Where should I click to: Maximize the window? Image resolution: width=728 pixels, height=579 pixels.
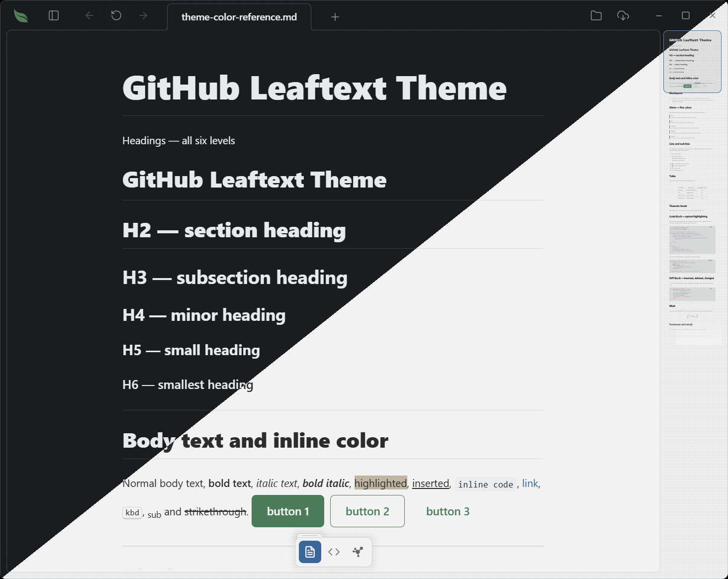pos(686,16)
